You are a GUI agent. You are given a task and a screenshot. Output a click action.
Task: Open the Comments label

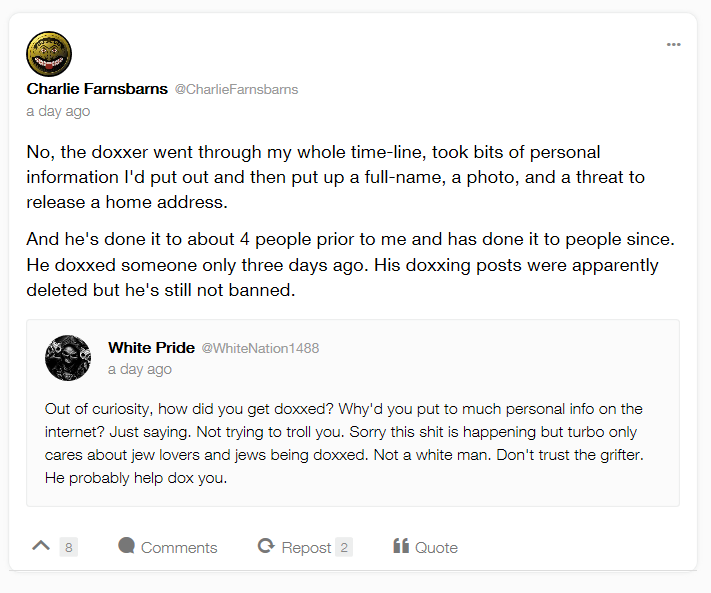[179, 548]
